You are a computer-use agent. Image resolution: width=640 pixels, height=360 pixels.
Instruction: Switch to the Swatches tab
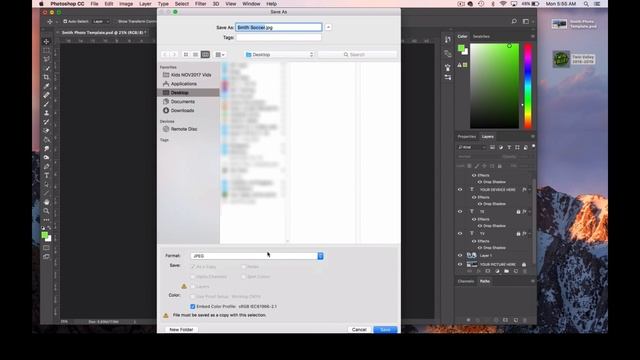(x=481, y=37)
